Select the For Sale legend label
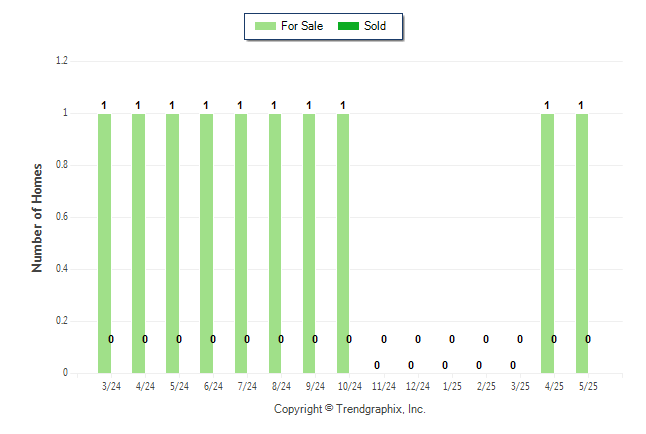Screen dimensions: 646x434 302,26
